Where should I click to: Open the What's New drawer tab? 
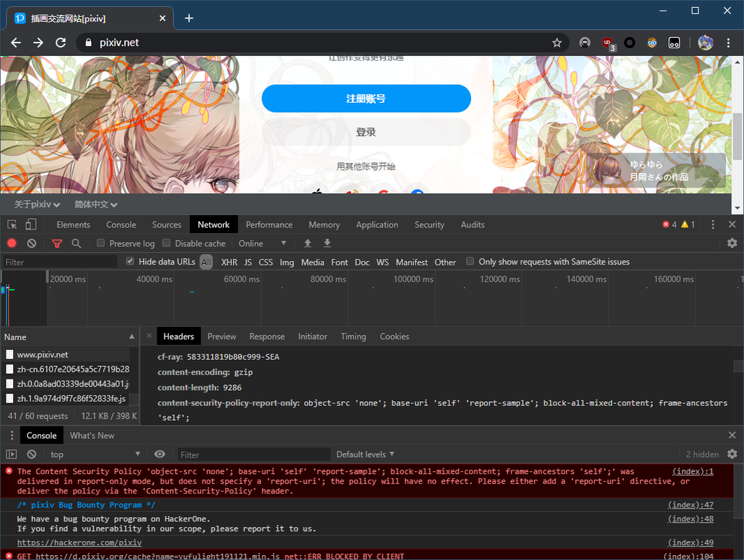[x=92, y=435]
